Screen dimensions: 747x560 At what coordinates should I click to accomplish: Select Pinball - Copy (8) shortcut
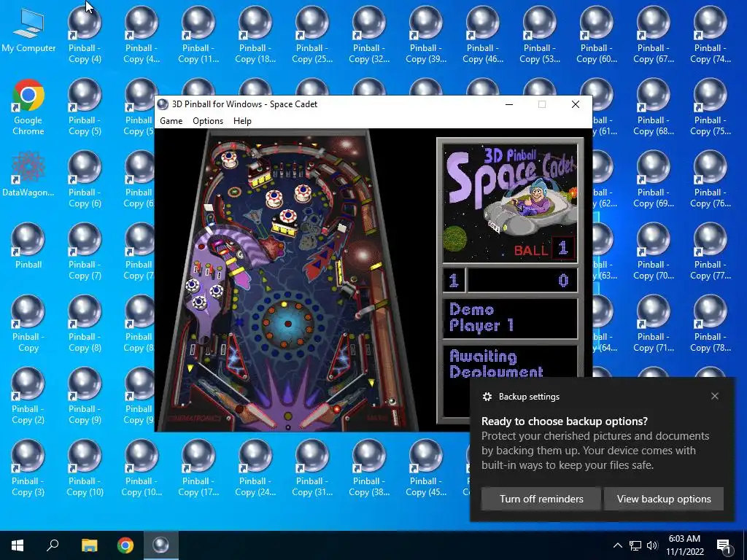(85, 324)
